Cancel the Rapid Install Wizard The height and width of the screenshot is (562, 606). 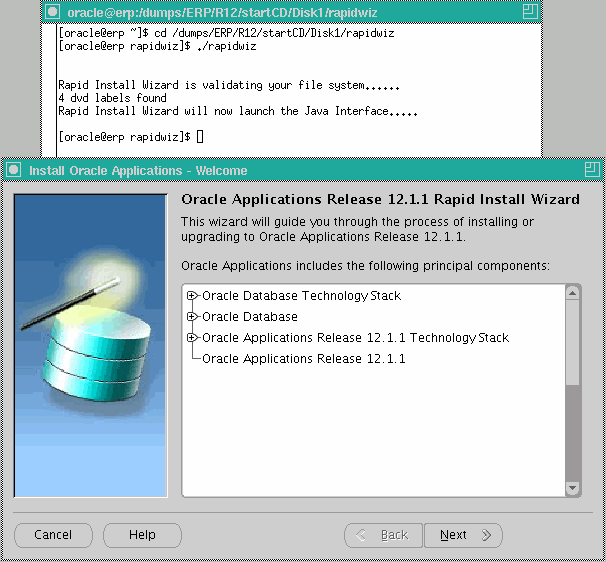53,535
